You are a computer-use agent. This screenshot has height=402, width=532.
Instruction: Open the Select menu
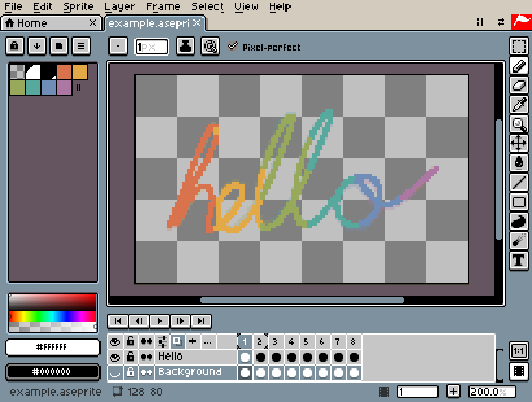click(208, 6)
